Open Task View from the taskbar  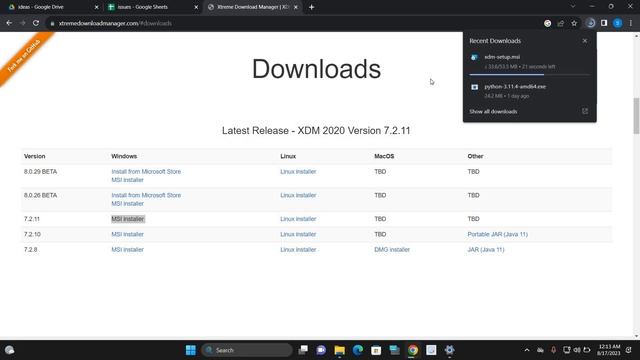coord(303,350)
